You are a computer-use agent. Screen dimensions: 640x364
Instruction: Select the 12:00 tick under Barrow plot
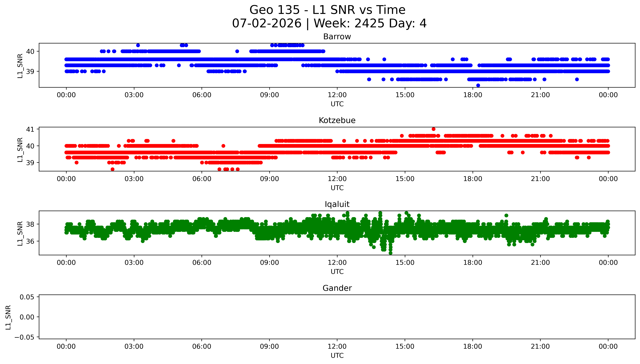pyautogui.click(x=337, y=95)
